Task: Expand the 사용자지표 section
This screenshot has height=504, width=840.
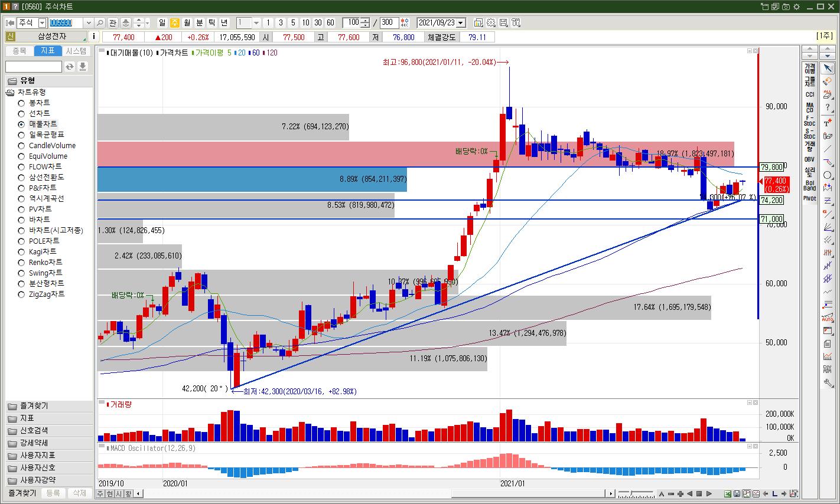Action: (49, 456)
